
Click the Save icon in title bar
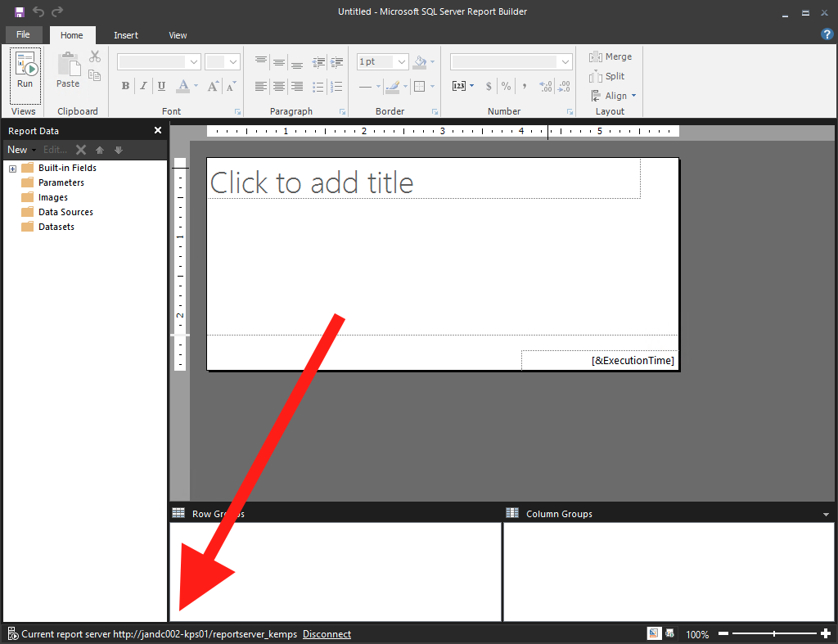pos(19,11)
